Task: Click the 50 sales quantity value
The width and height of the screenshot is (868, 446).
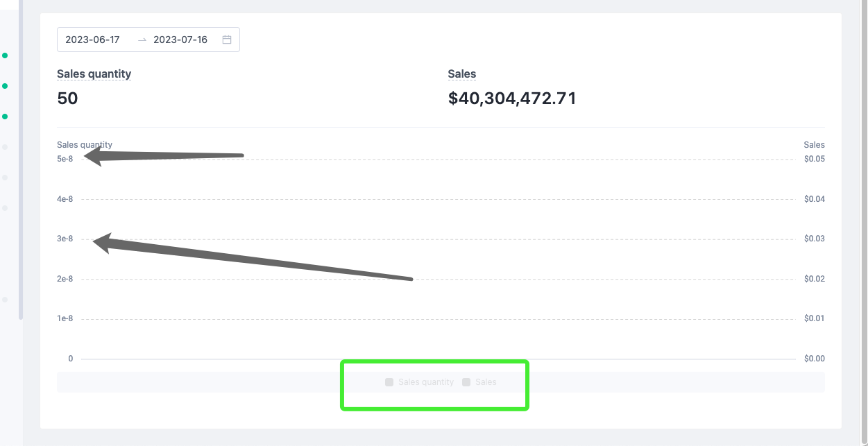Action: 67,98
